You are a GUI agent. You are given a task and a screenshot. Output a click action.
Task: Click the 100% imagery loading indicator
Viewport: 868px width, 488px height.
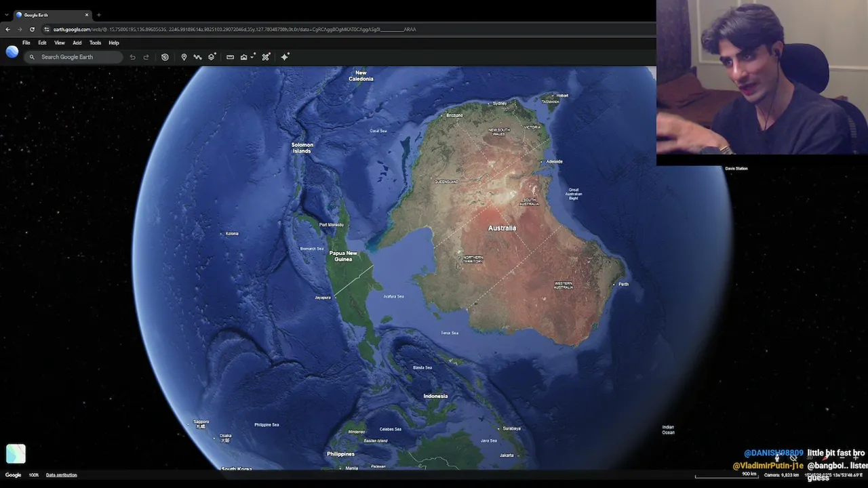pos(34,475)
